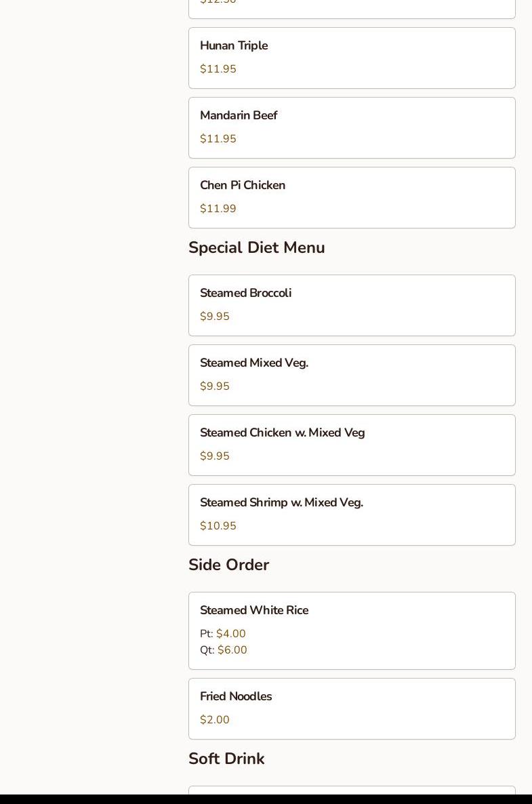
Task: Click the $11.99 price under Chen Pi Chicken
Action: [x=218, y=209]
